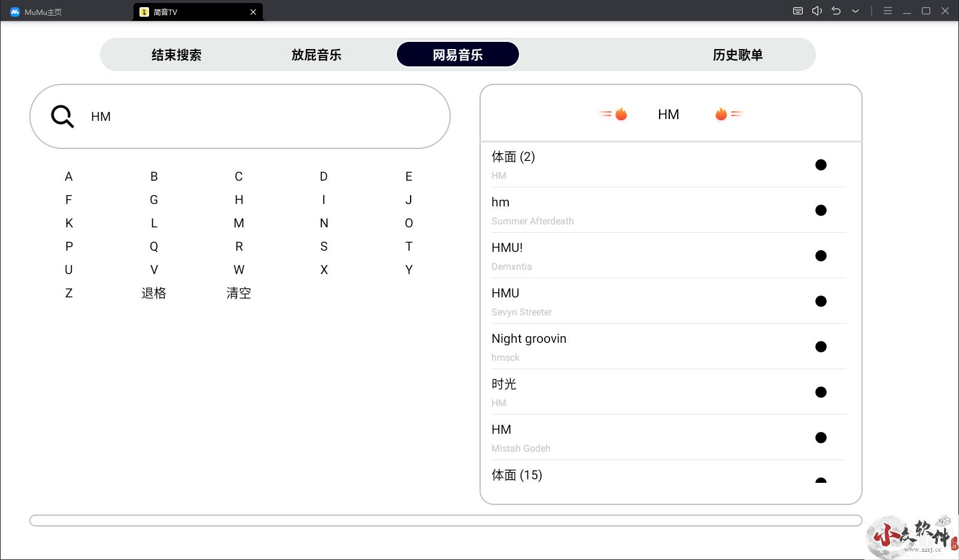
Task: Tap letter E on the keyboard
Action: pyautogui.click(x=409, y=176)
